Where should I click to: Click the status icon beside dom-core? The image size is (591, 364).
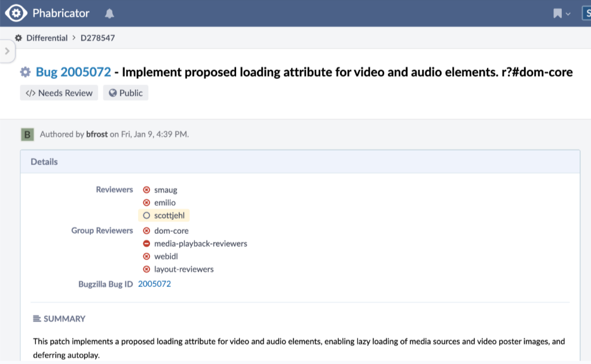(146, 231)
